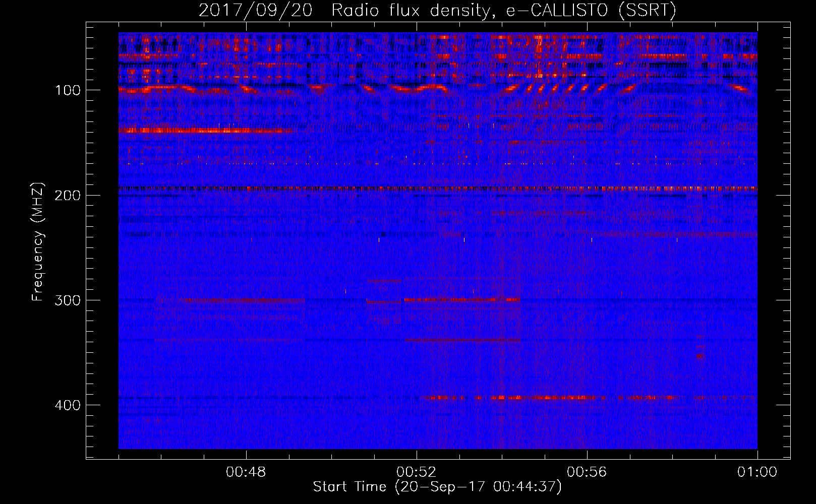
Task: Click the 'Frequency (MHZ)' axis label
Action: pyautogui.click(x=38, y=241)
